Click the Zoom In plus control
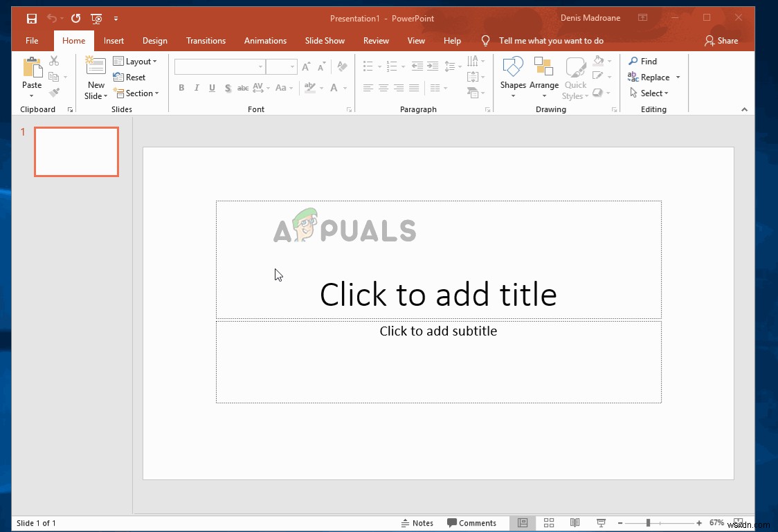778x532 pixels. (x=698, y=522)
